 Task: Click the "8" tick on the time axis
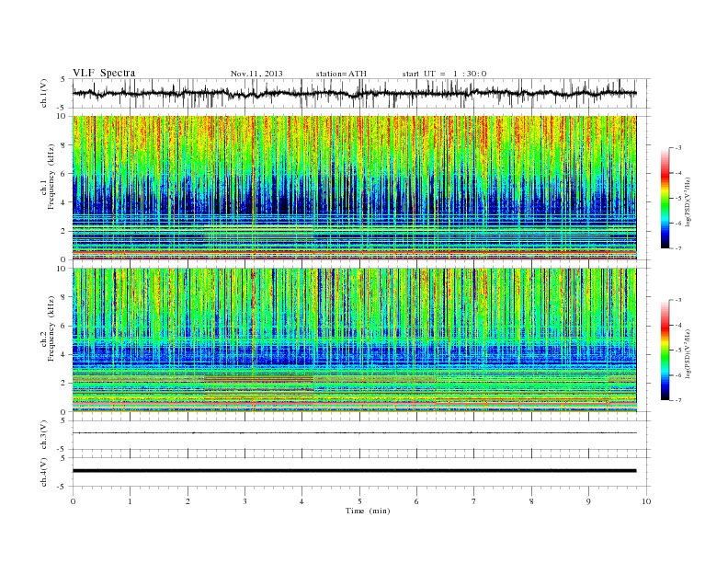click(531, 501)
